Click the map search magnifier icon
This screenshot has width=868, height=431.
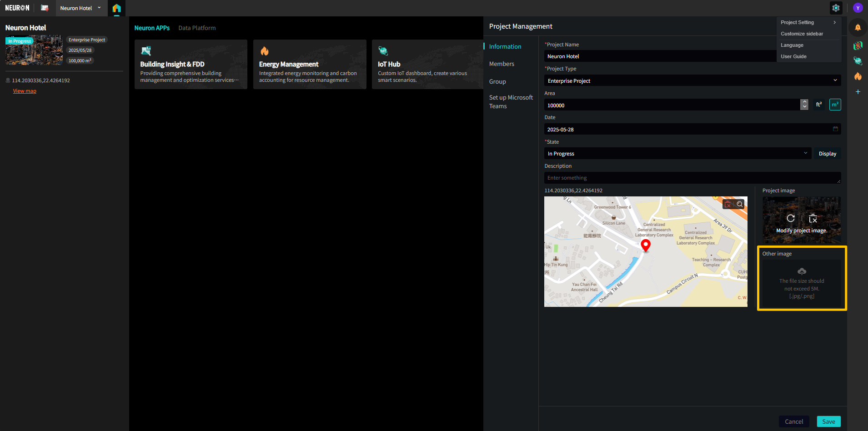tap(740, 204)
